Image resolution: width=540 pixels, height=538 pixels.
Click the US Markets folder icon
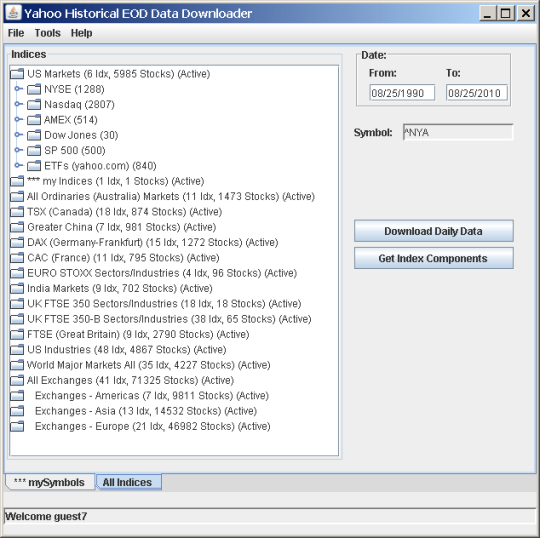point(17,74)
